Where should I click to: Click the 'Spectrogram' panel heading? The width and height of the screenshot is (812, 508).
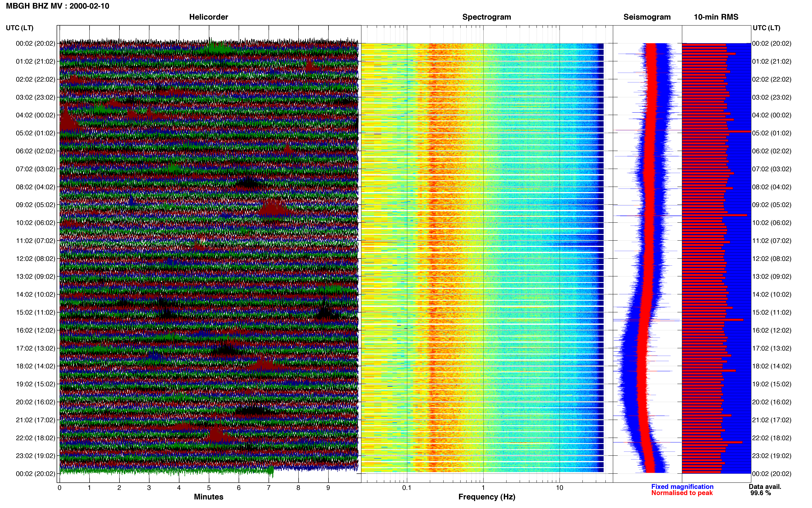click(x=487, y=17)
